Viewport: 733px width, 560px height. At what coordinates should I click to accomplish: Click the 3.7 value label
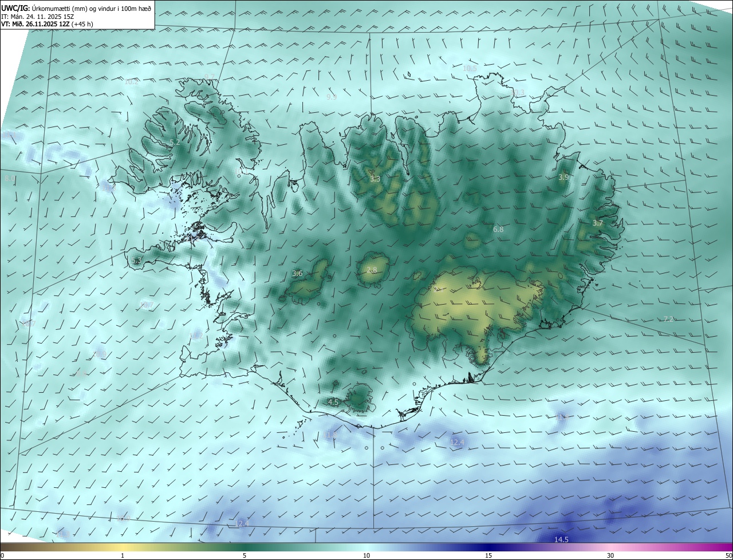(x=597, y=223)
